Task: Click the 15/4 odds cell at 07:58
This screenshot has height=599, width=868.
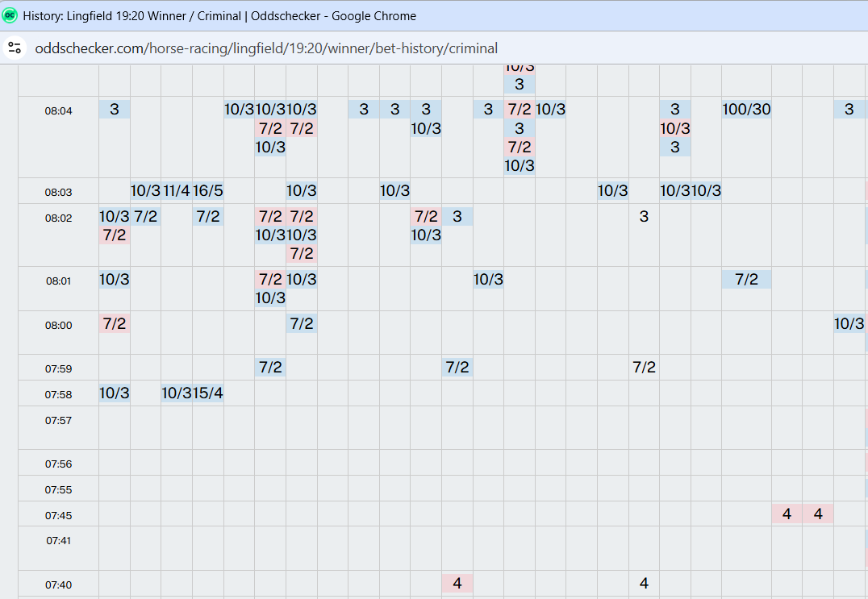Action: tap(208, 393)
